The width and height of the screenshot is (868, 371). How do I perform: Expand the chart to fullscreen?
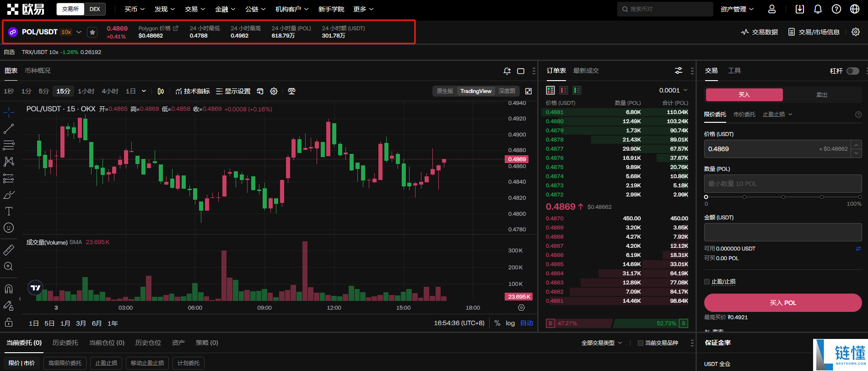[528, 91]
